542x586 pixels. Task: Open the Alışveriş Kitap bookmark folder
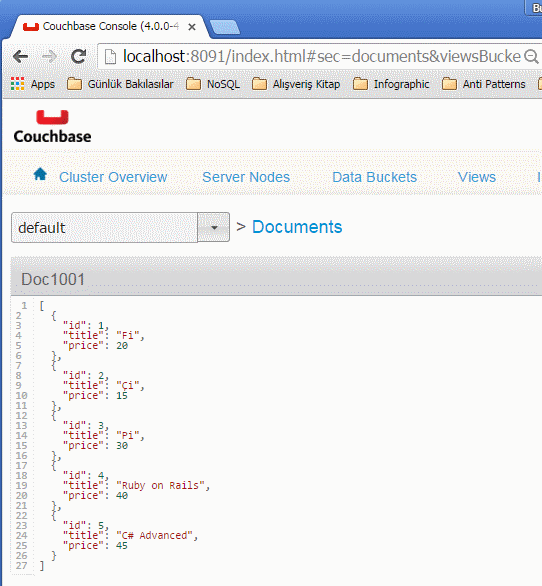(x=296, y=84)
